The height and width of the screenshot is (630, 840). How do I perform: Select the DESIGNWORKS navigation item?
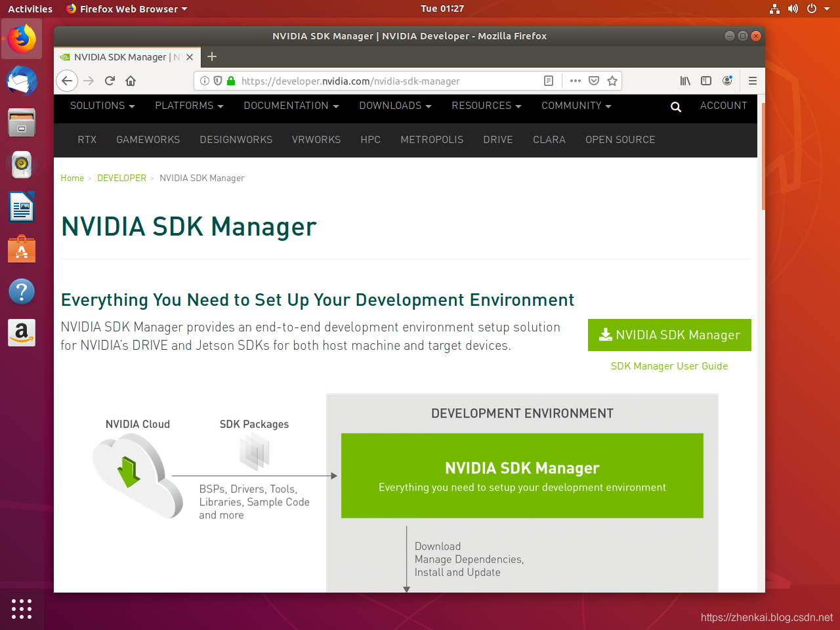click(x=236, y=140)
